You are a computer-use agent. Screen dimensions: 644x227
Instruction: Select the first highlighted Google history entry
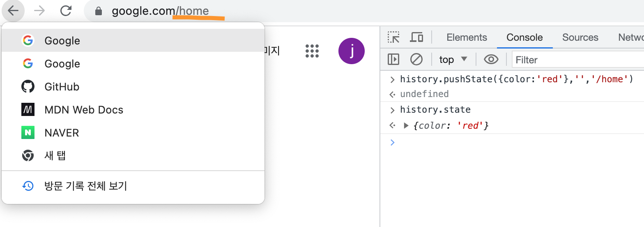point(133,40)
